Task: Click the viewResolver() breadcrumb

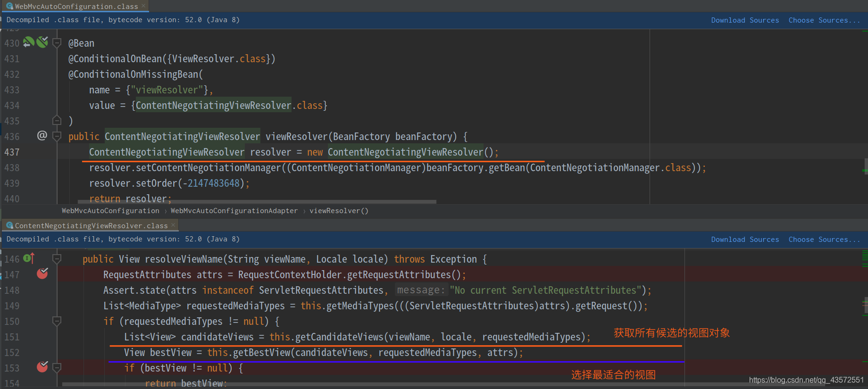Action: (339, 211)
